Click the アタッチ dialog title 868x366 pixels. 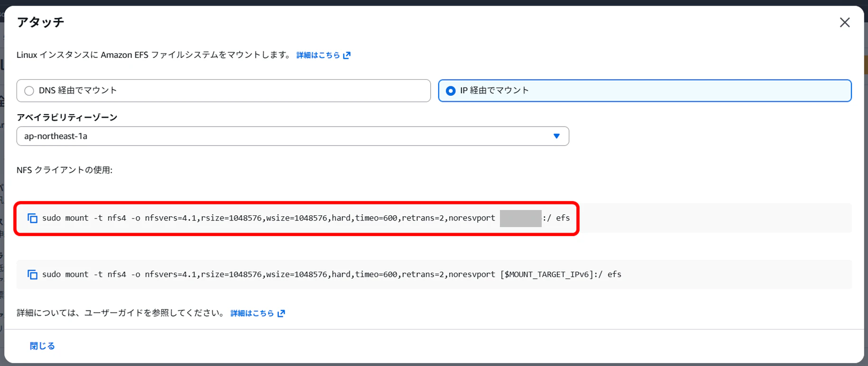(40, 22)
